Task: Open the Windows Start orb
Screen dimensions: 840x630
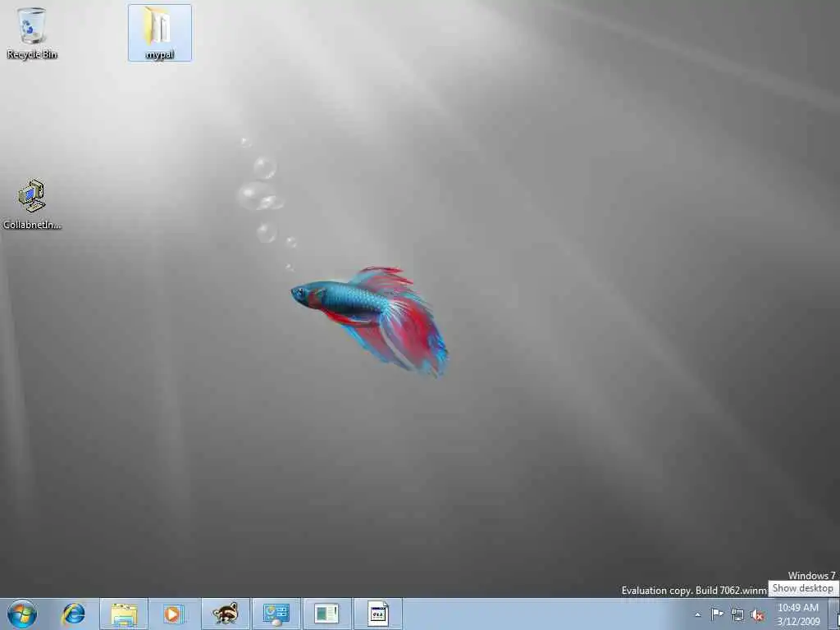Action: [x=22, y=614]
